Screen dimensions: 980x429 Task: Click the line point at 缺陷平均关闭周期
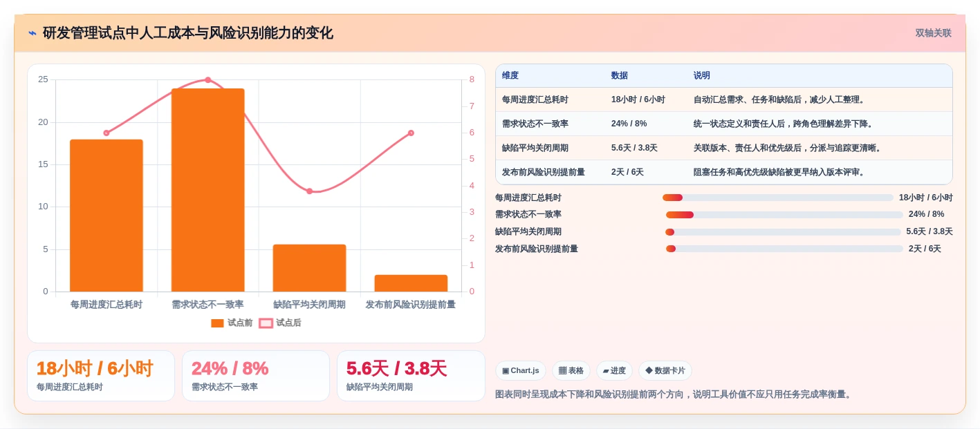click(309, 191)
